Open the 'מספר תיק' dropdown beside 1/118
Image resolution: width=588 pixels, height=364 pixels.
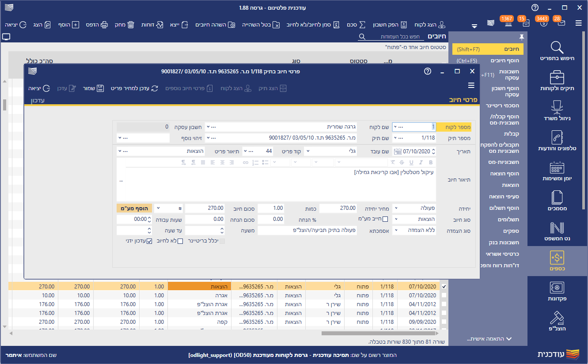tap(395, 138)
